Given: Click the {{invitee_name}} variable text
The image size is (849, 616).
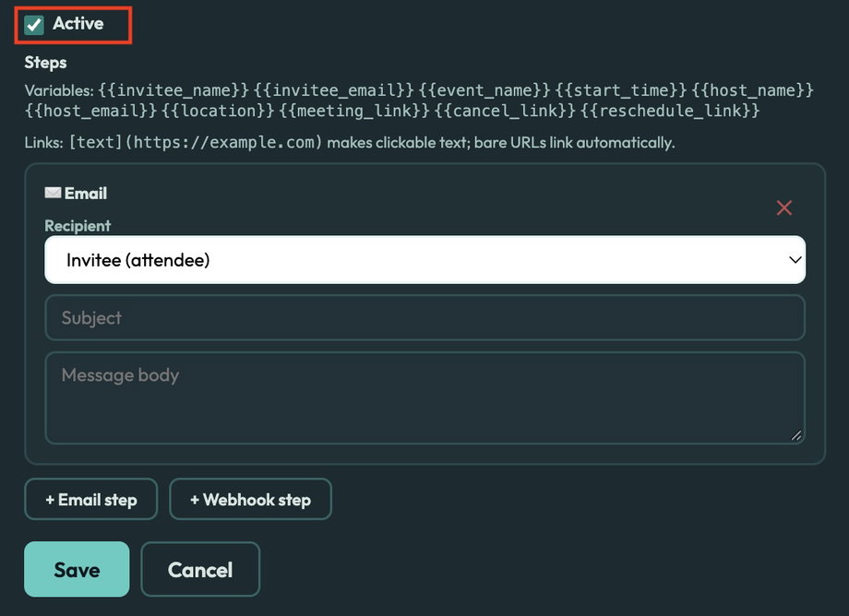Looking at the screenshot, I should (173, 89).
